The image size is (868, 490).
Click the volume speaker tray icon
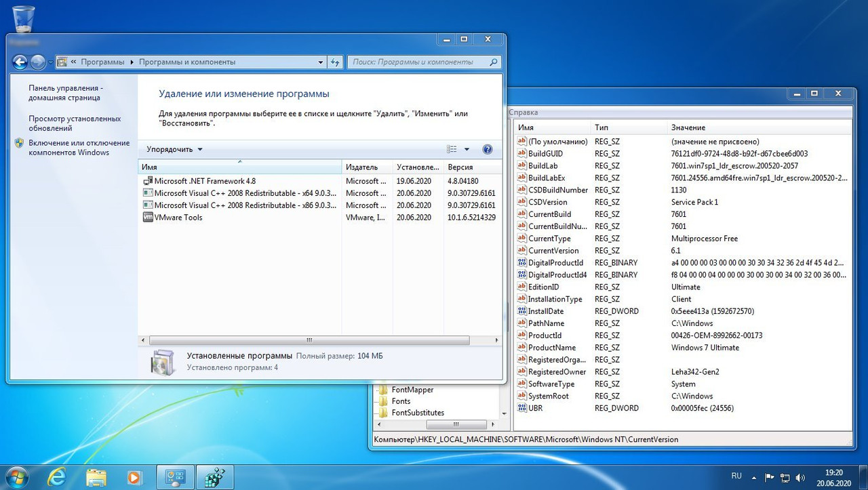pyautogui.click(x=801, y=477)
